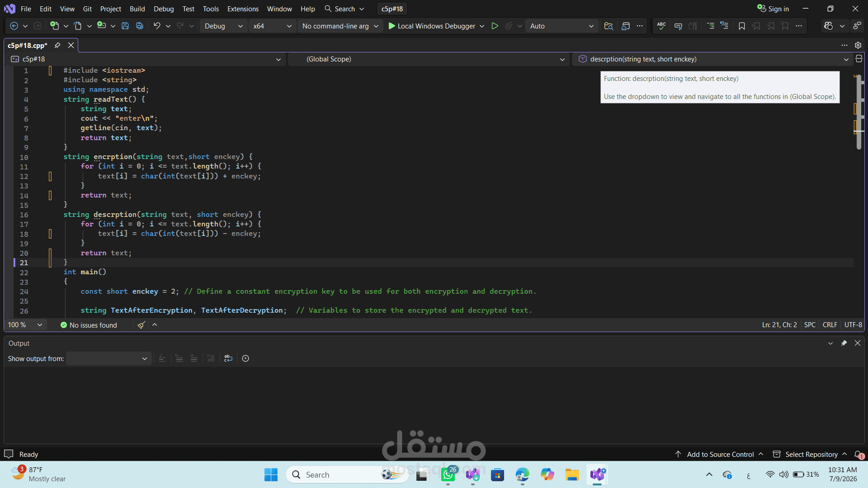Click the Navigate Backward arrow icon
Screen dimensions: 868x488
click(x=14, y=26)
